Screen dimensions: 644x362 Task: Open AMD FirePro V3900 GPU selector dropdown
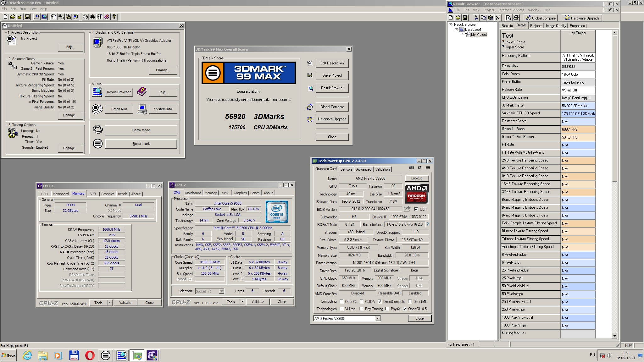[x=378, y=318]
